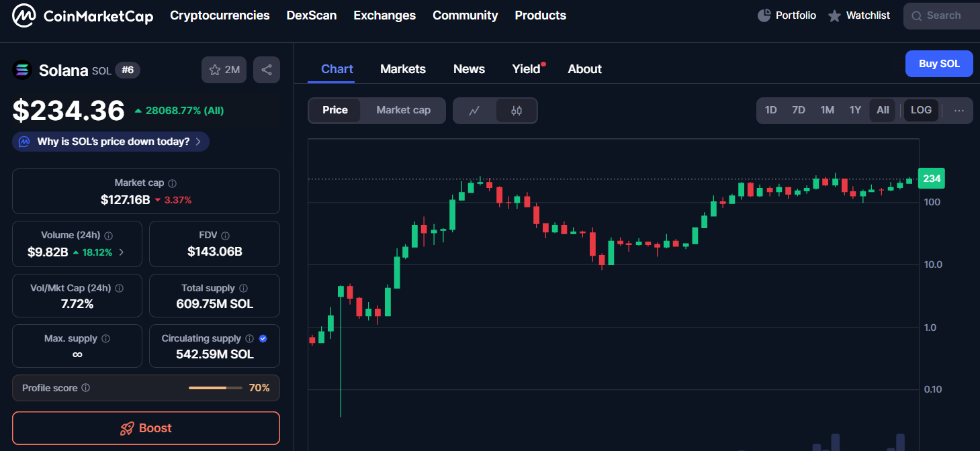Click the $234.36 price value

[69, 111]
